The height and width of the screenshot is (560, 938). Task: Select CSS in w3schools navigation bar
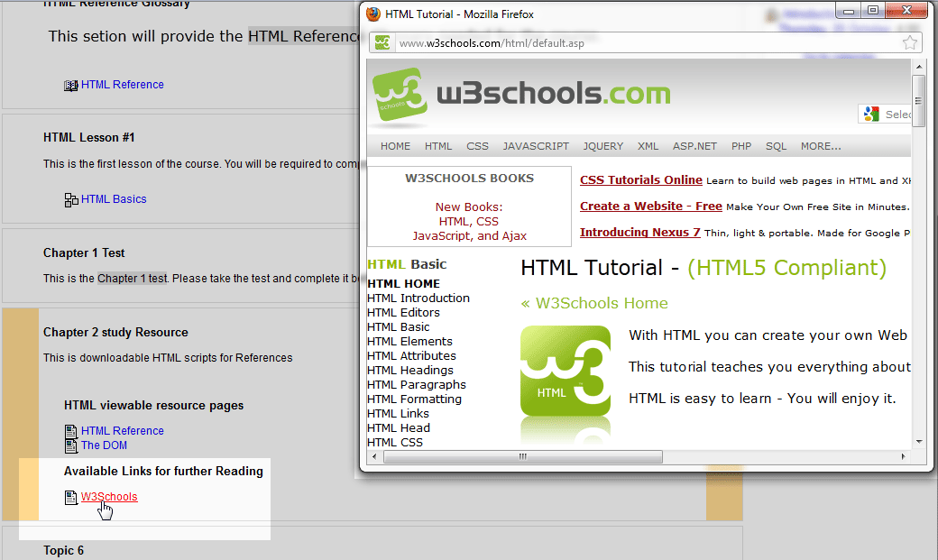click(x=477, y=146)
